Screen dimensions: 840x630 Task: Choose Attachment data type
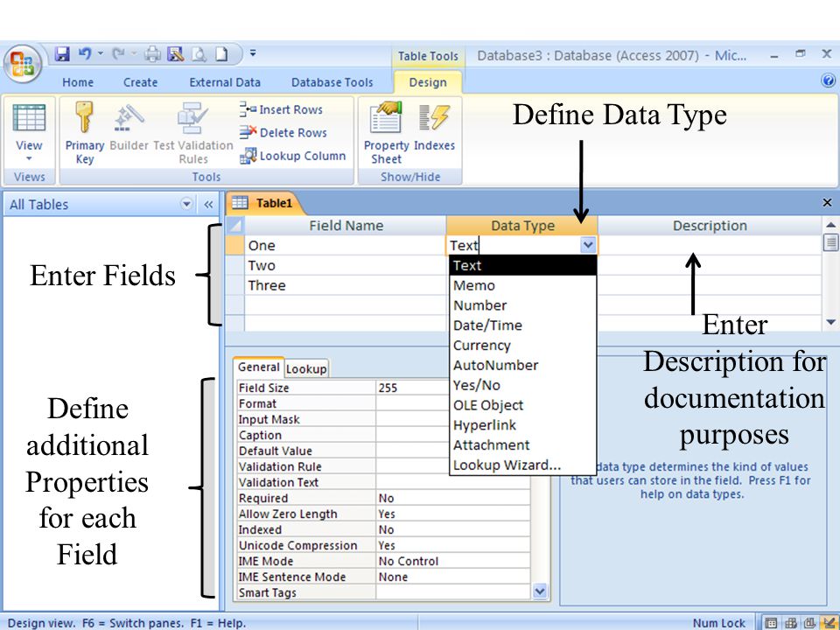coord(523,445)
